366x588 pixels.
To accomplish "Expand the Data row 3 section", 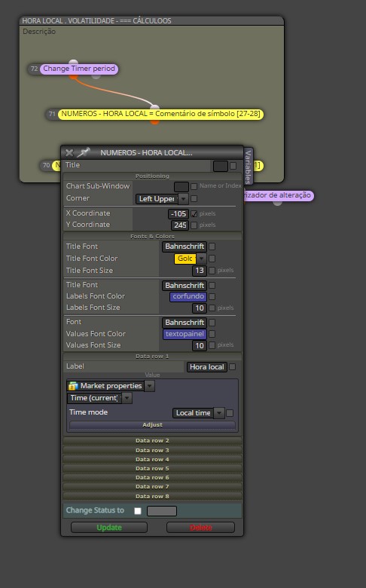I will (x=152, y=450).
